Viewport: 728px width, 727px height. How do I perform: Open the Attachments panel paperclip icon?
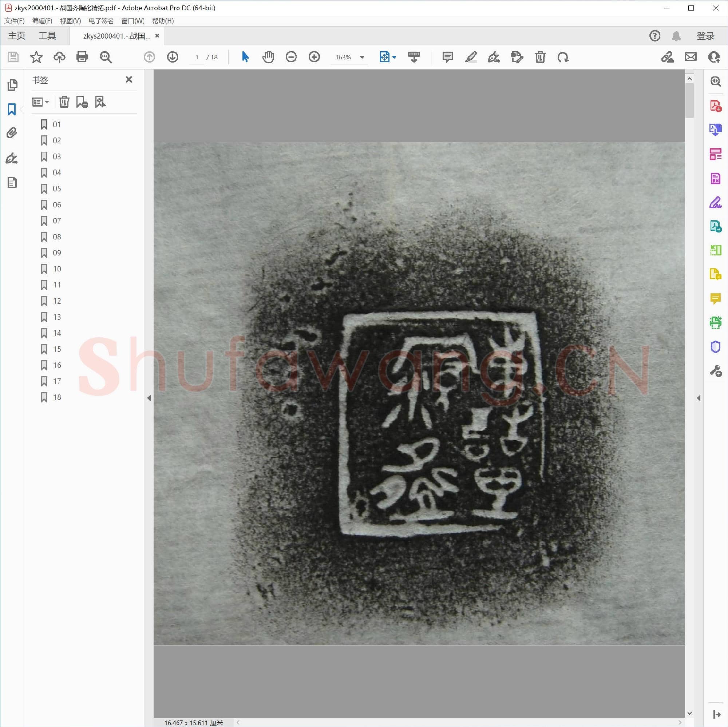12,133
